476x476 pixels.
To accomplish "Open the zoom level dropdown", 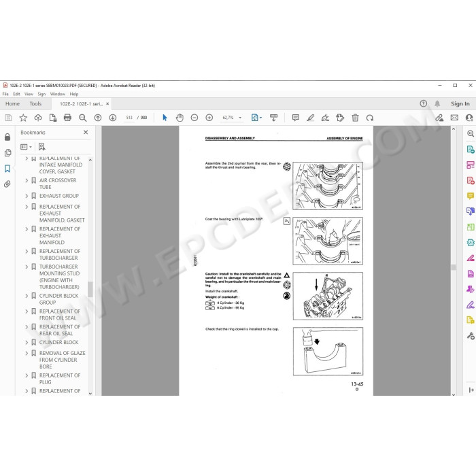I will pyautogui.click(x=241, y=118).
